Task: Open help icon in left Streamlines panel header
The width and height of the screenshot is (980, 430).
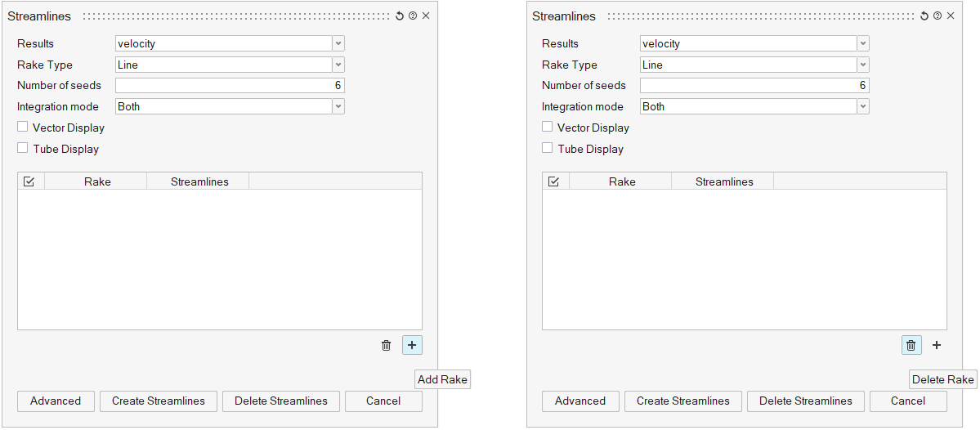Action: pyautogui.click(x=413, y=16)
